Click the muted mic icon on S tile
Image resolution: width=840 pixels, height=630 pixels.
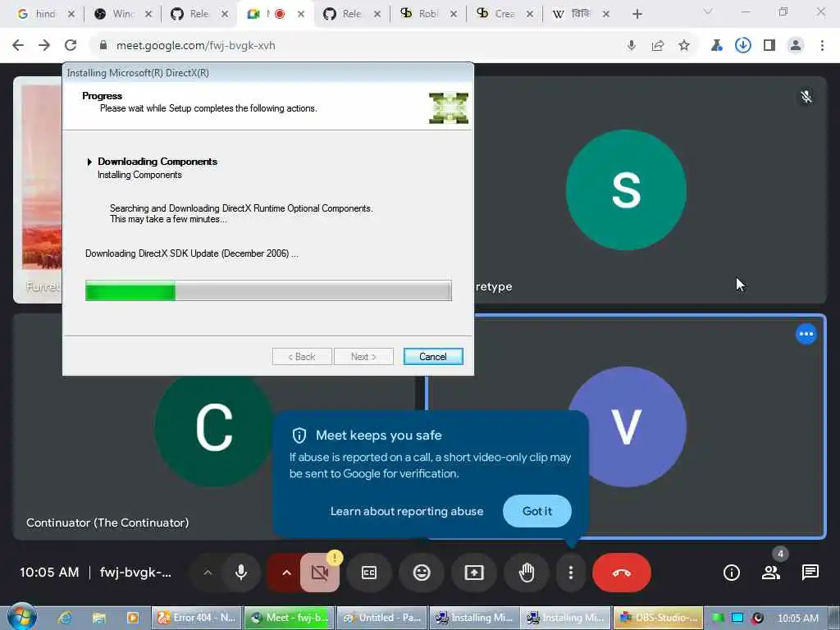(806, 97)
